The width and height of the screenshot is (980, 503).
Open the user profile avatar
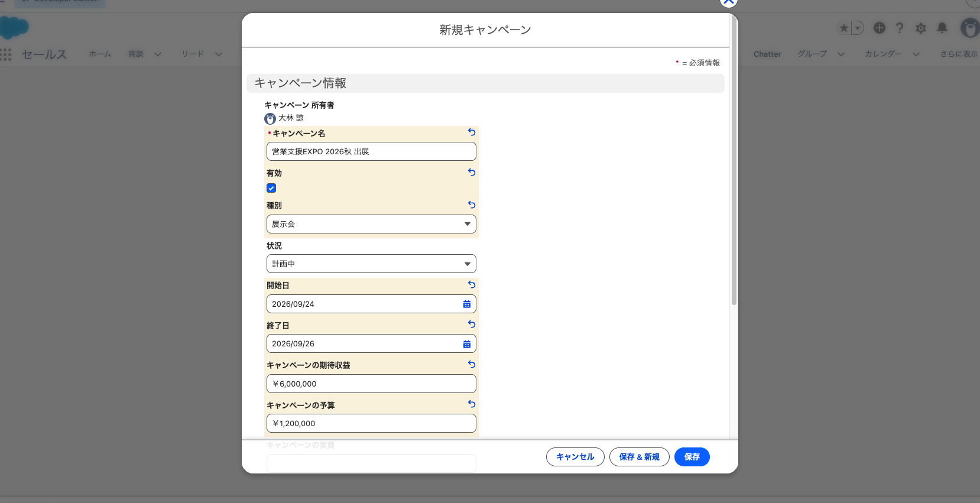click(x=969, y=28)
